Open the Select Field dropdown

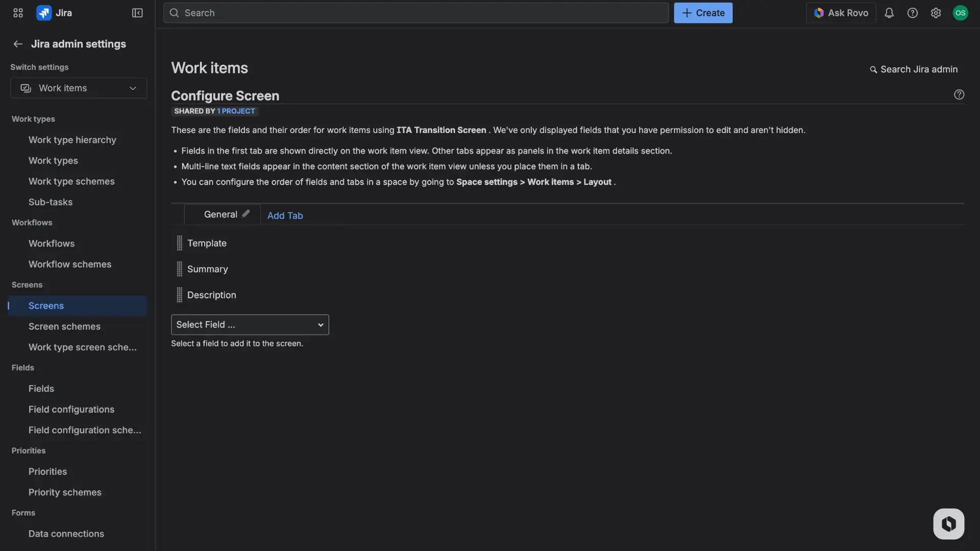(250, 324)
